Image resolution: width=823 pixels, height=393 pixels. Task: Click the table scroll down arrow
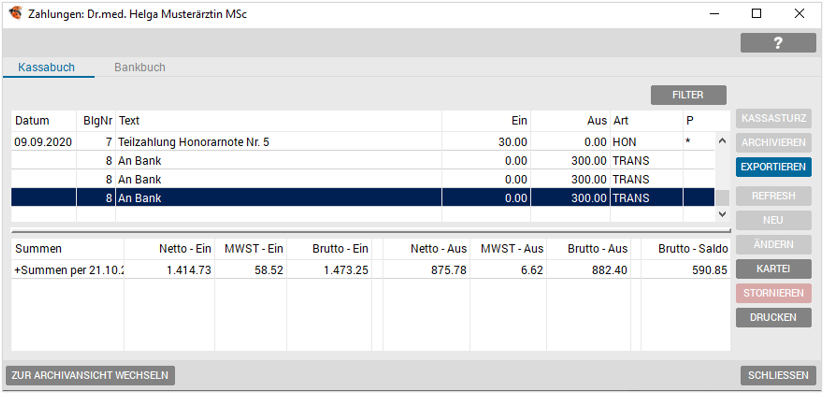tap(723, 214)
